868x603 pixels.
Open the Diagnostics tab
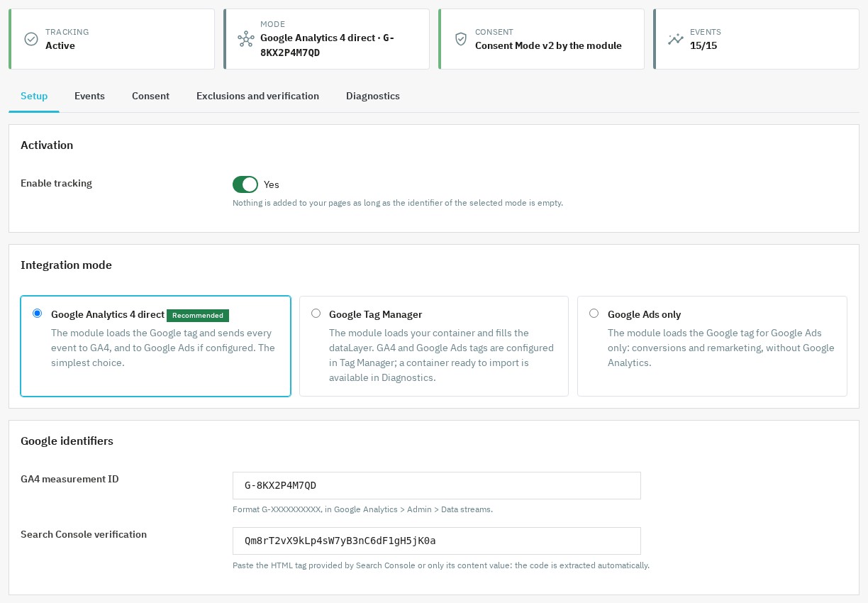(373, 96)
